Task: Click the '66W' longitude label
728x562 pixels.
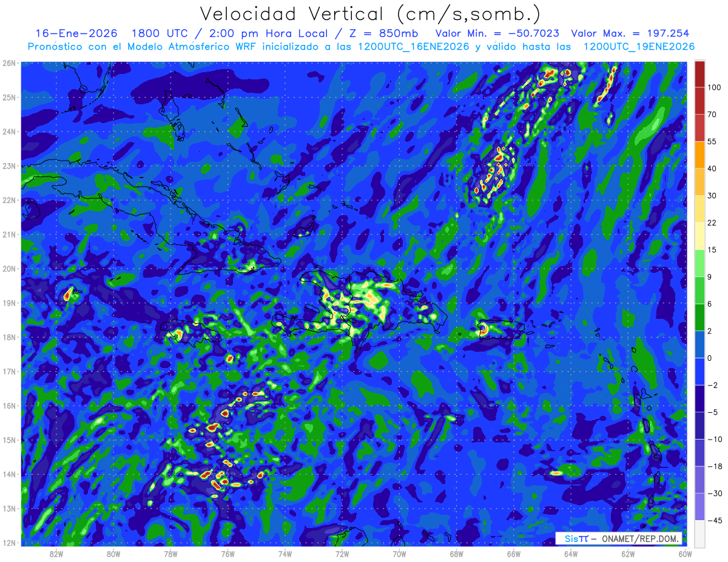Action: (x=514, y=554)
